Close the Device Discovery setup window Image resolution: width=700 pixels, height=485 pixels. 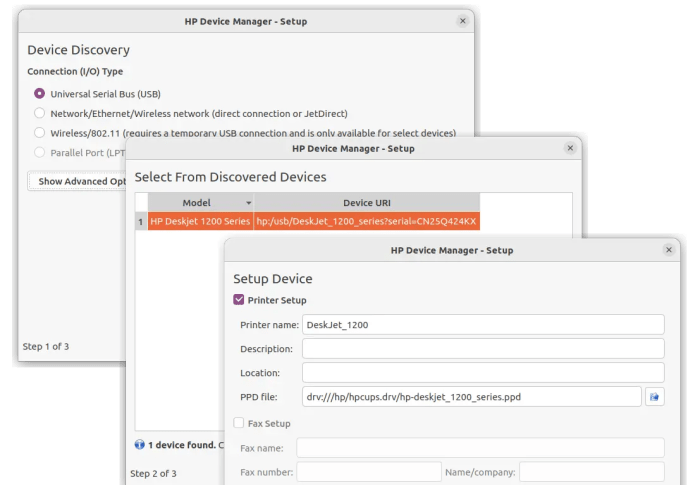(463, 21)
